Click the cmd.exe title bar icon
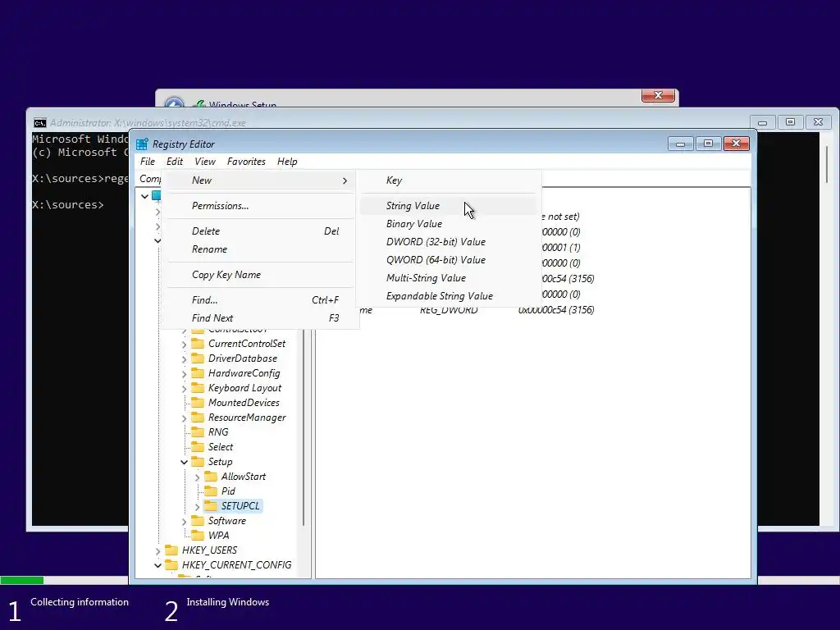The image size is (840, 630). pyautogui.click(x=39, y=123)
